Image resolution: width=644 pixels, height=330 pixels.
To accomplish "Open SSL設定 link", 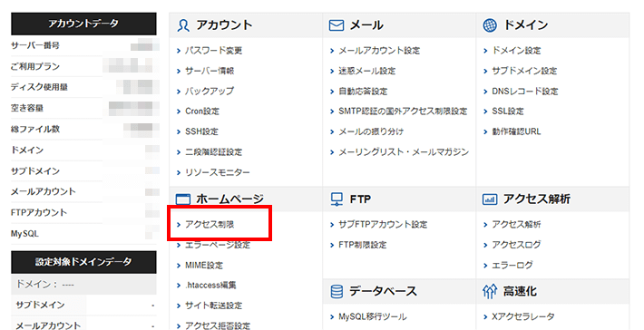I will [x=508, y=112].
